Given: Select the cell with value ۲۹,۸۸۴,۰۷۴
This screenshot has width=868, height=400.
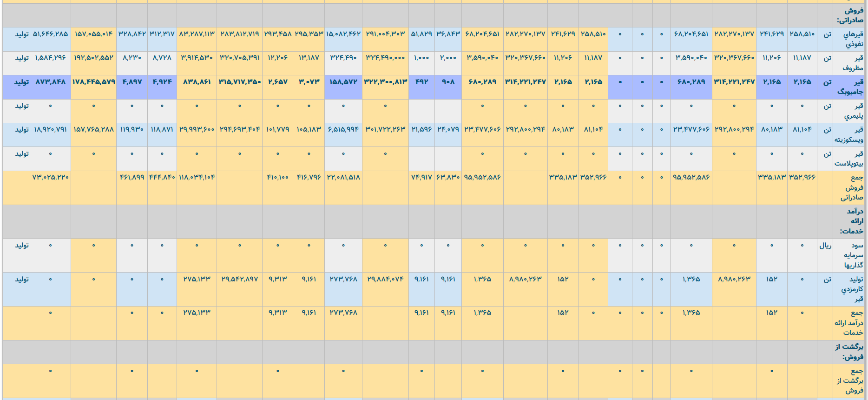Looking at the screenshot, I should click(x=385, y=279).
